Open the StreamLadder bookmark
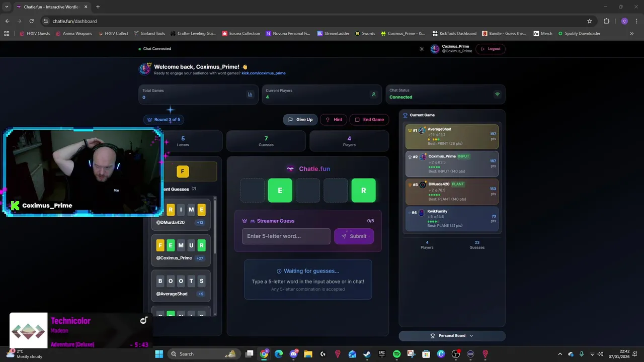This screenshot has width=644, height=362. tap(333, 34)
